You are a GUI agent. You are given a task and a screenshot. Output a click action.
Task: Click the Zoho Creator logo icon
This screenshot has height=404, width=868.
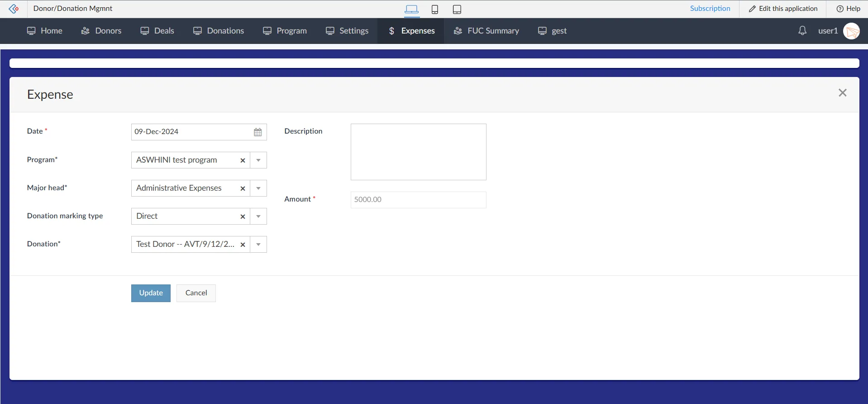coord(14,9)
